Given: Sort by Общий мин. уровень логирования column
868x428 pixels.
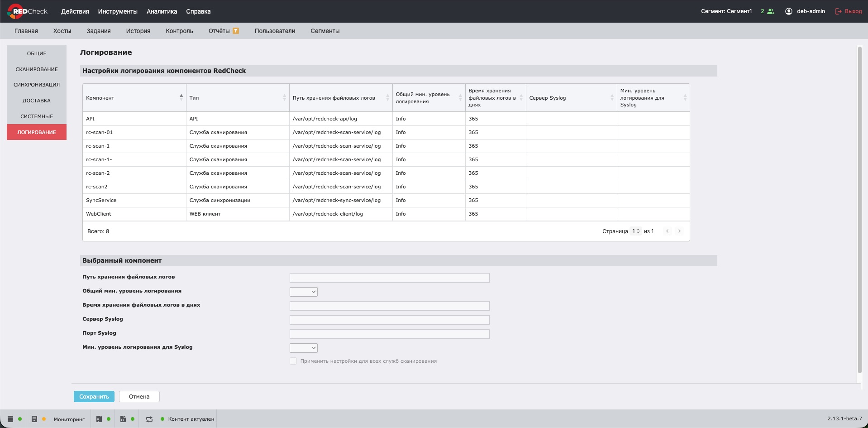Looking at the screenshot, I should [x=460, y=97].
